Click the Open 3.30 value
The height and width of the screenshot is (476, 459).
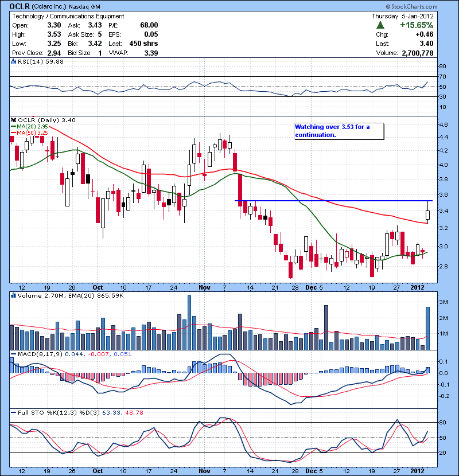click(x=54, y=25)
